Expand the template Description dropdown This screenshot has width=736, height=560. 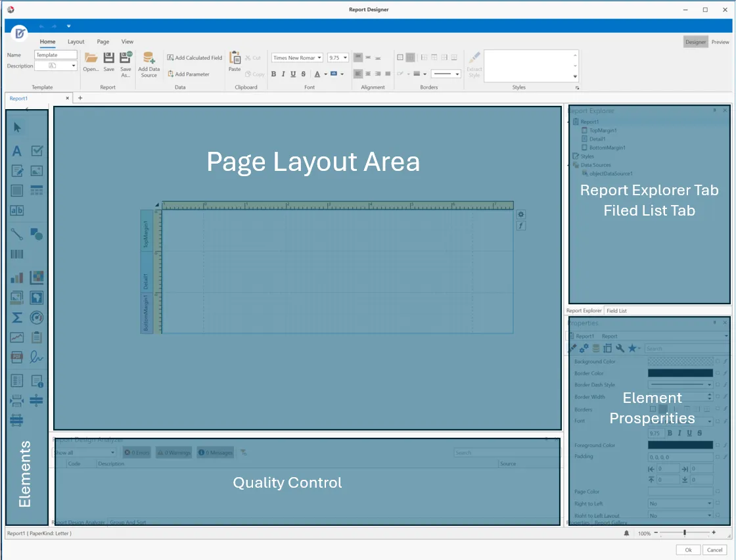(x=73, y=66)
